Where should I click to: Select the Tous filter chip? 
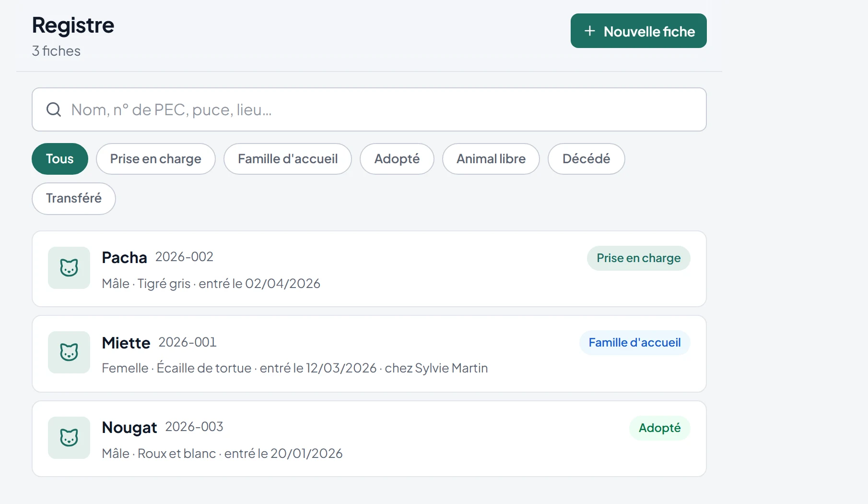point(60,159)
